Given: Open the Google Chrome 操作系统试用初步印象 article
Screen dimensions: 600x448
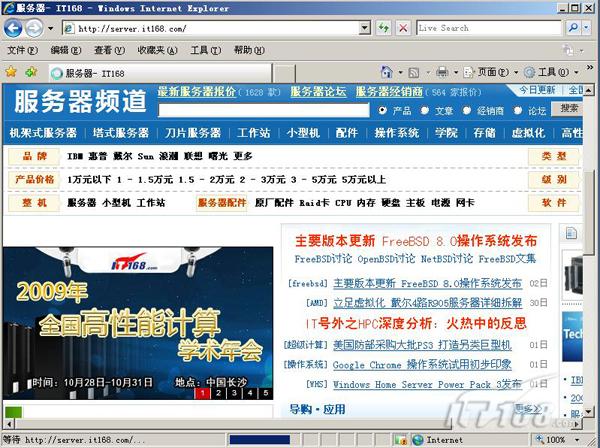Looking at the screenshot, I should (x=422, y=364).
